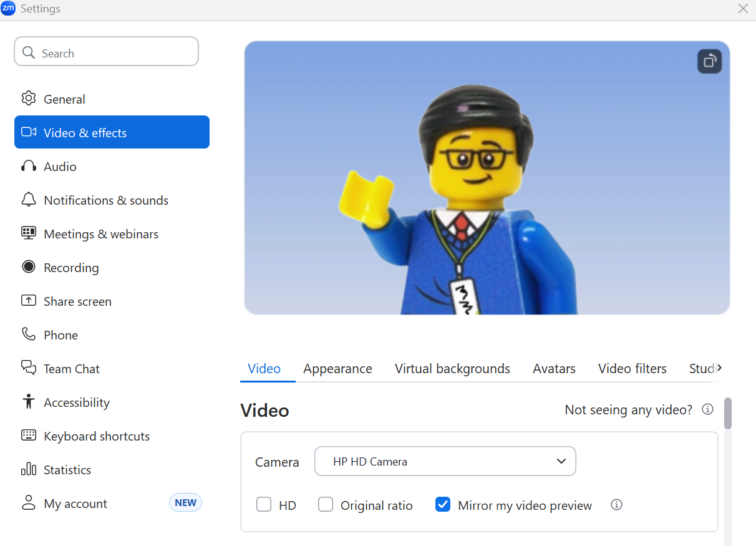Open Statistics bar chart icon
The image size is (756, 546).
(x=29, y=469)
